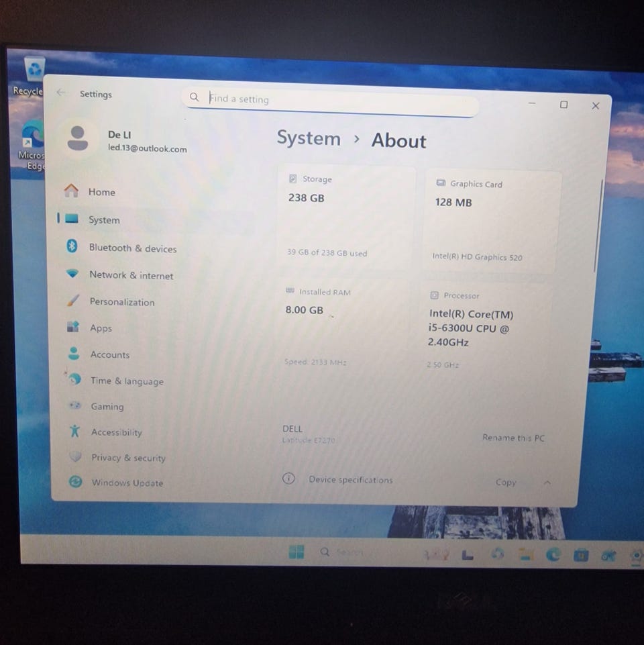Click the Gaming controller icon
The width and height of the screenshot is (644, 645).
(x=74, y=405)
